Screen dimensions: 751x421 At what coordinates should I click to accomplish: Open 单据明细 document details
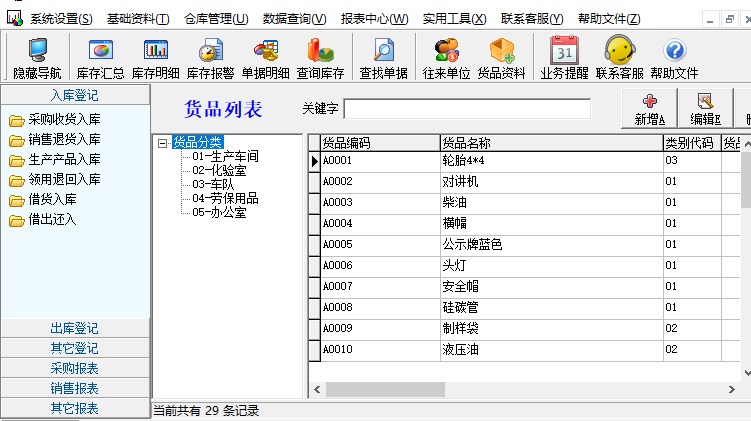[265, 57]
